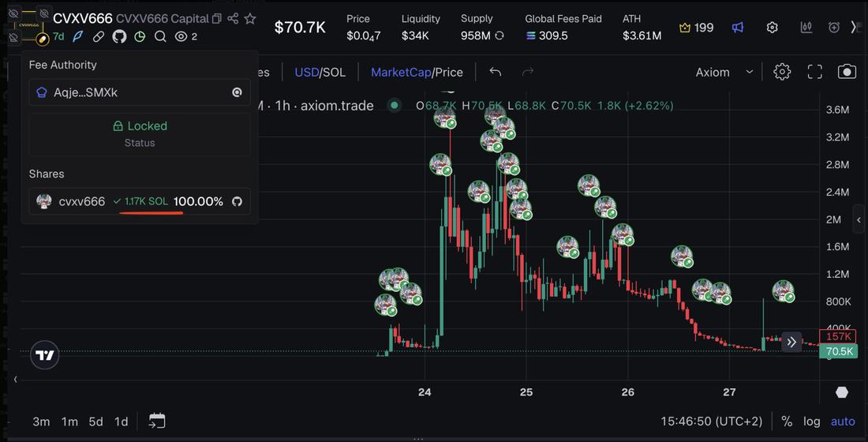This screenshot has width=868, height=442.
Task: Collapse the right side panel arrow
Action: [x=859, y=220]
